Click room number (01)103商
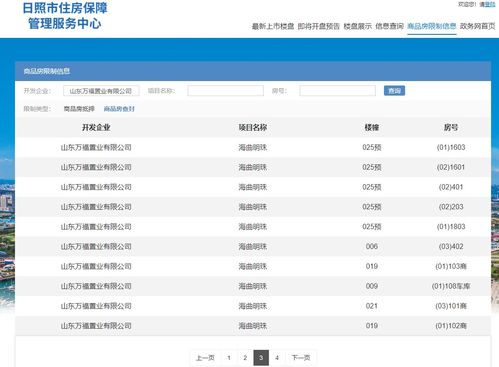Image resolution: width=499 pixels, height=367 pixels. 451,266
